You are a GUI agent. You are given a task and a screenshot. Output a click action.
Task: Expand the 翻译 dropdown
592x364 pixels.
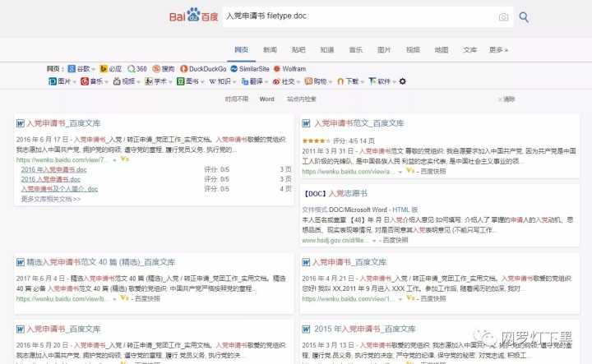coord(266,82)
